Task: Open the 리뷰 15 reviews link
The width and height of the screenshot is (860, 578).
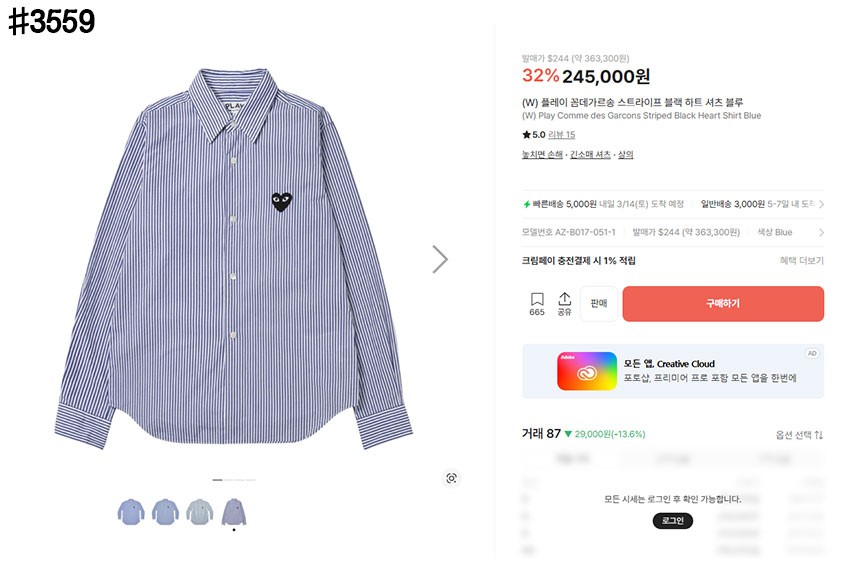Action: point(563,135)
